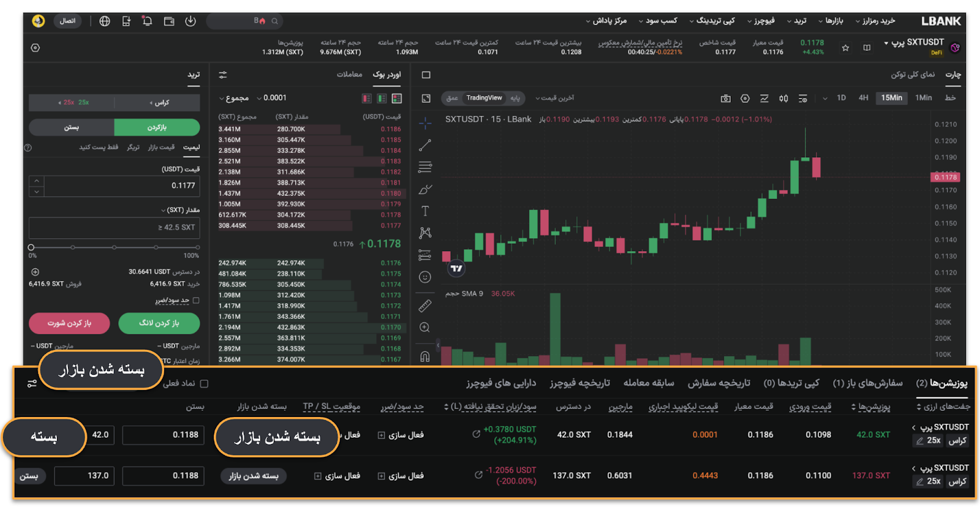This screenshot has width=980, height=507.
Task: Select the crosshair cursor drawing tool
Action: tap(425, 123)
